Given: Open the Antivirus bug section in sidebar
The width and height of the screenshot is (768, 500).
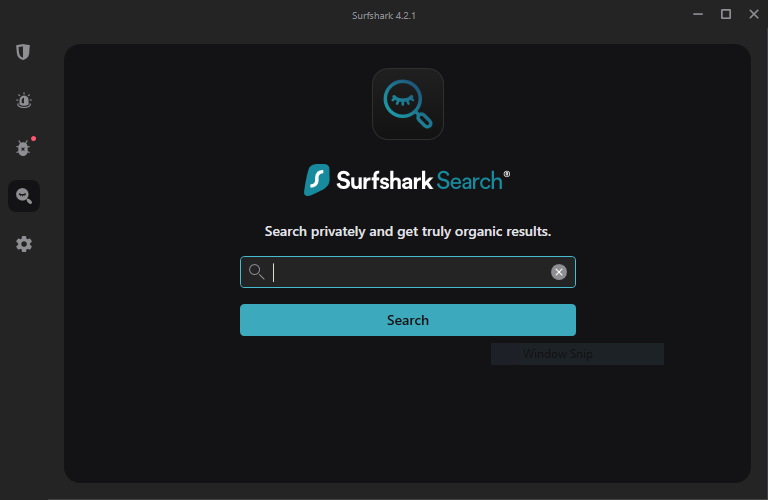Looking at the screenshot, I should click(24, 147).
